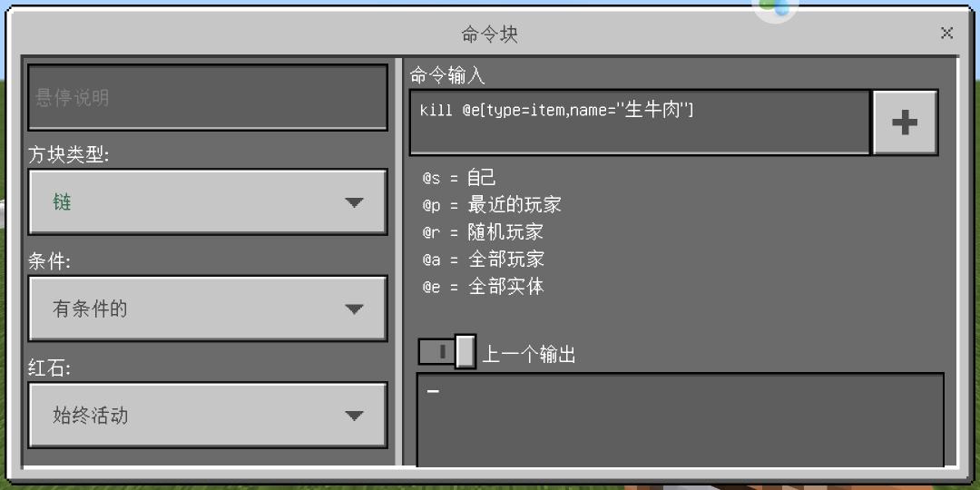This screenshot has height=490, width=980.
Task: Click the 红石 label
Action: (49, 368)
